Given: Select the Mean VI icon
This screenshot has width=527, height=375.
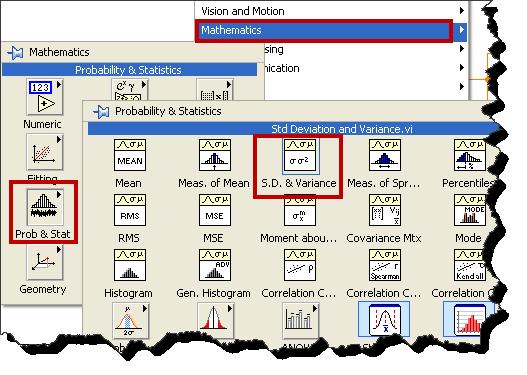Looking at the screenshot, I should [130, 155].
